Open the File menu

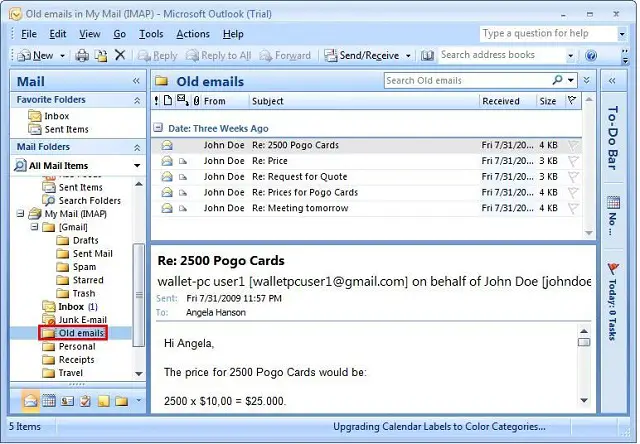[x=29, y=34]
